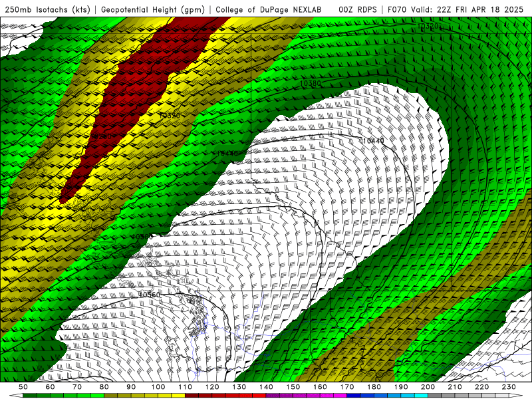532x399 pixels.
Task: Select the 120 legend value
Action: tap(212, 387)
